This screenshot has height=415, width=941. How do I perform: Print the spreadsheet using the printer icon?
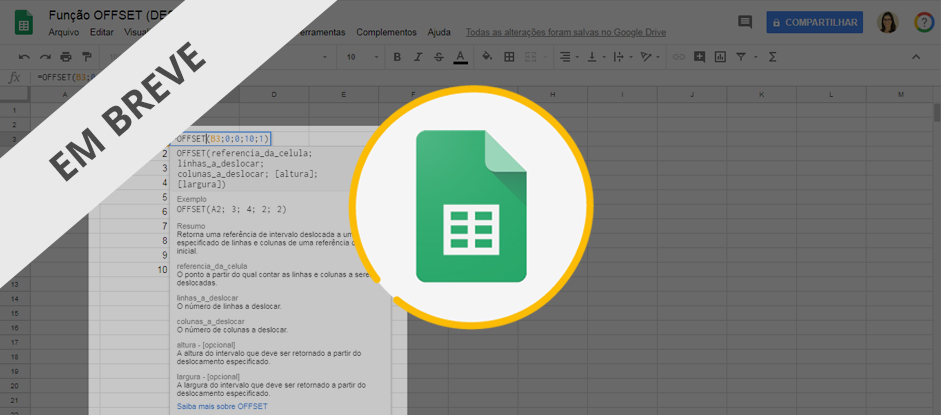(x=66, y=57)
